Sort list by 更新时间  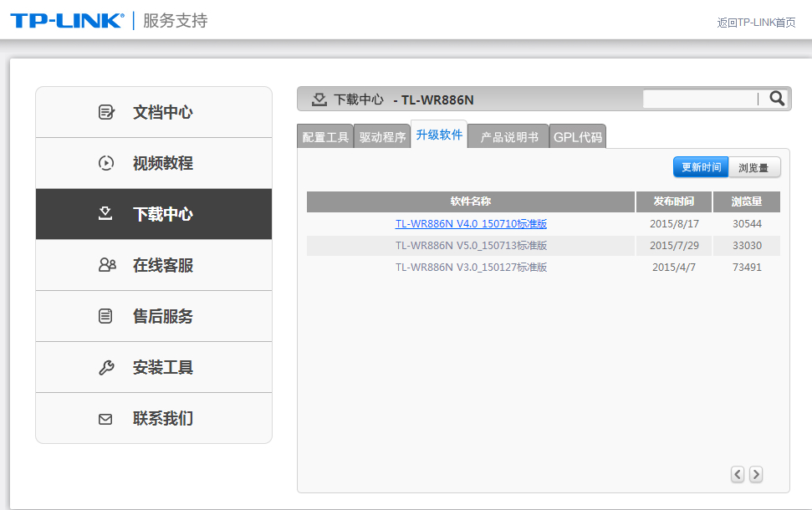(701, 167)
